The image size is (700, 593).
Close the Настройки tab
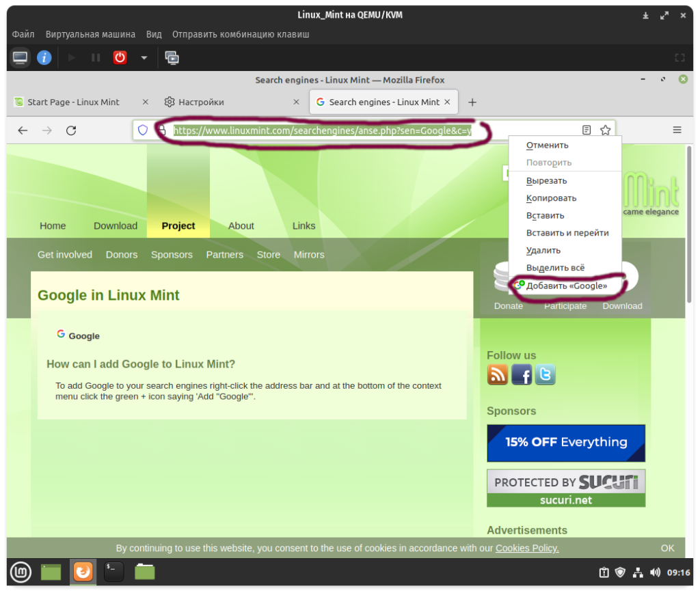click(296, 102)
